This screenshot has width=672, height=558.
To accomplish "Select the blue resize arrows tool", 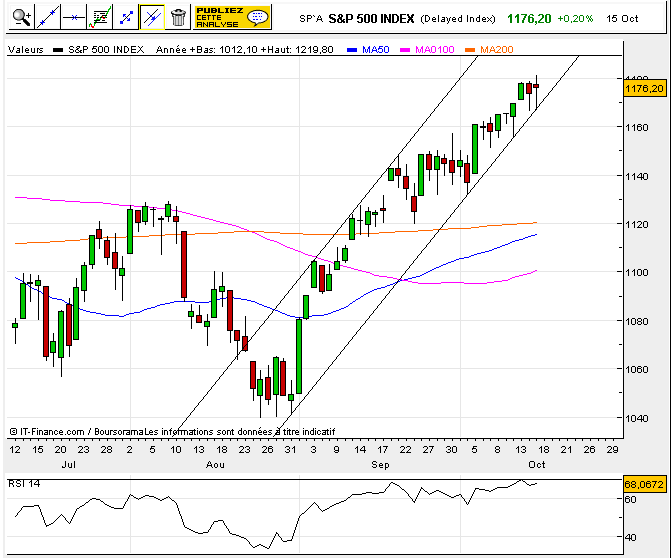I will [126, 17].
